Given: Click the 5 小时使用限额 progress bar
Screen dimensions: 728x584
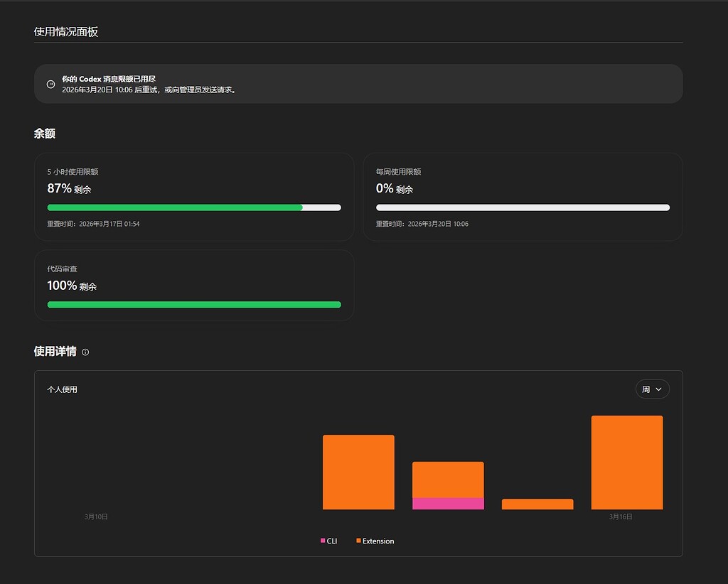Looking at the screenshot, I should point(194,207).
